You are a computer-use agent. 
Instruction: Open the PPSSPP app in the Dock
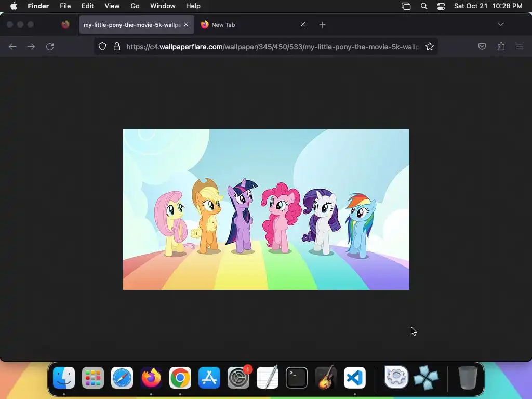coord(426,378)
